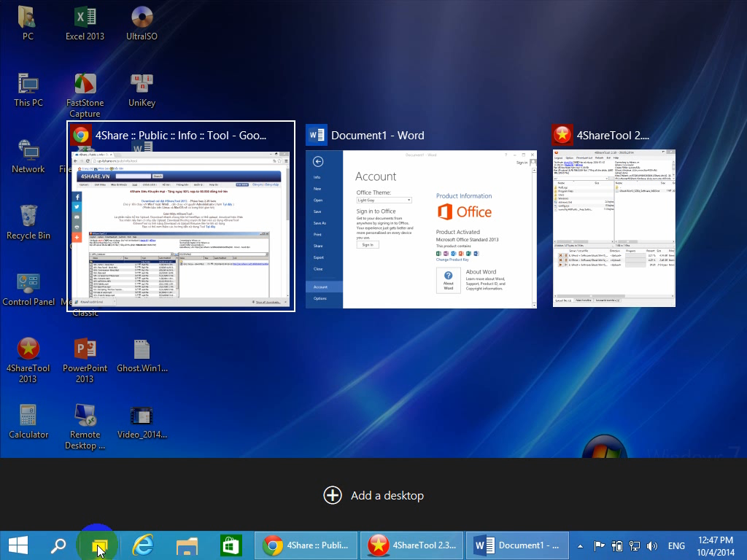The width and height of the screenshot is (747, 560).
Task: Launch Excel 2013 desktop shortcut
Action: click(85, 23)
